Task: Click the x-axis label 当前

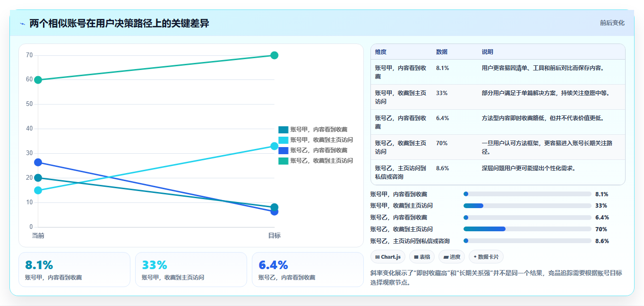Action: (x=38, y=235)
